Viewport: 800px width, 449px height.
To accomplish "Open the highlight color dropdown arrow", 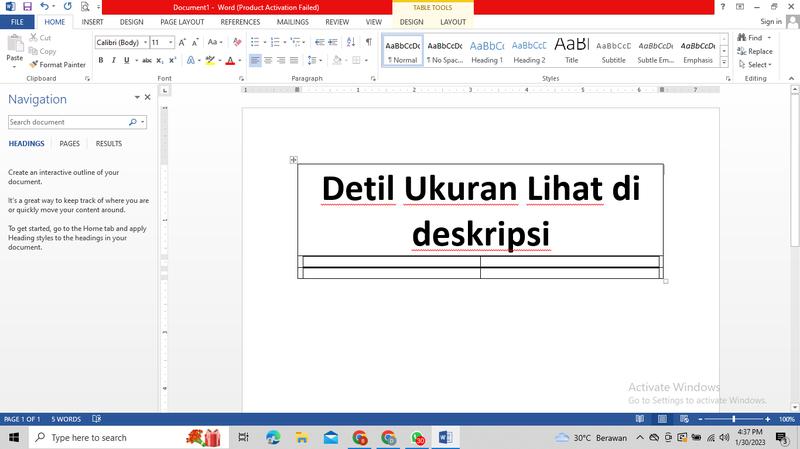I will point(220,60).
